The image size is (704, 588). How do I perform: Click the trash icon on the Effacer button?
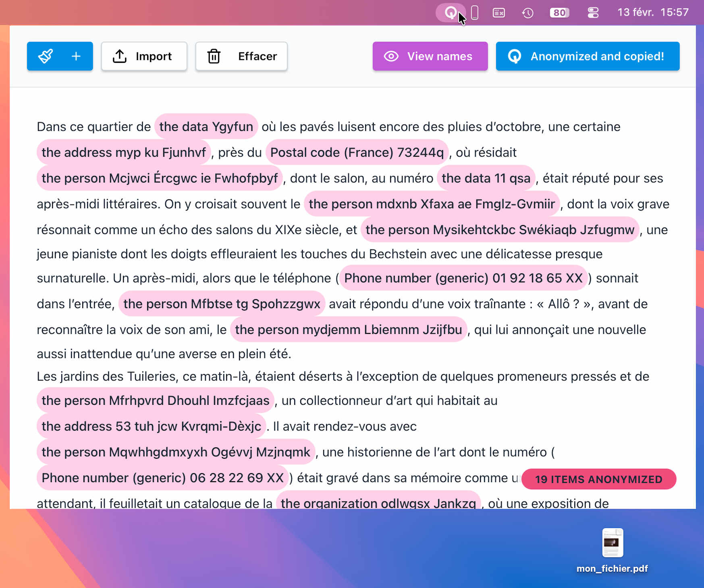[x=214, y=56]
